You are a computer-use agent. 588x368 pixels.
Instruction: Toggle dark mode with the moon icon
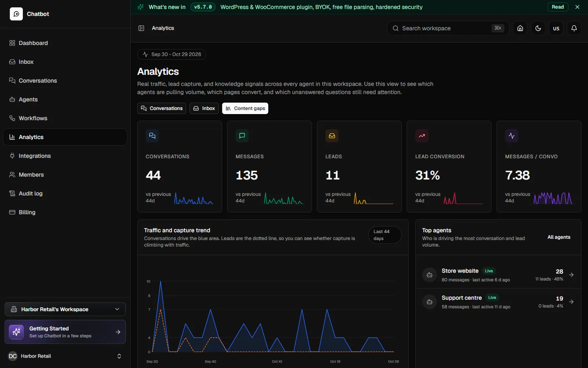538,28
